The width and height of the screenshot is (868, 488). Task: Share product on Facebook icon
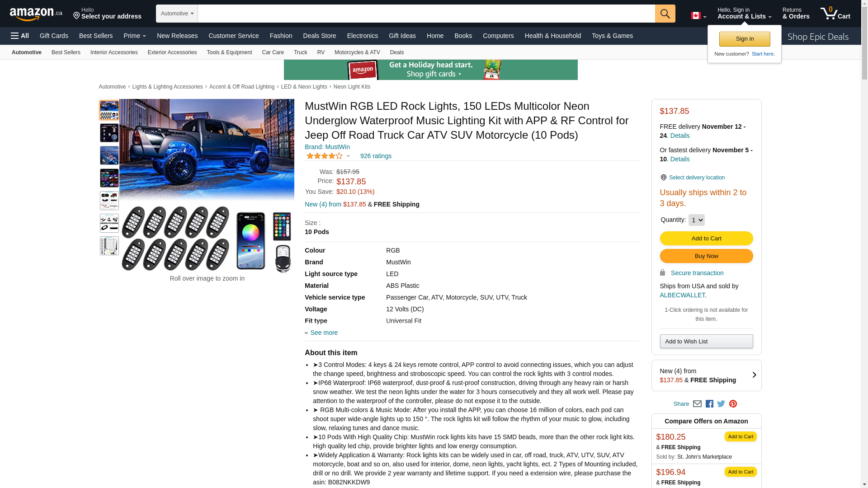pos(709,404)
